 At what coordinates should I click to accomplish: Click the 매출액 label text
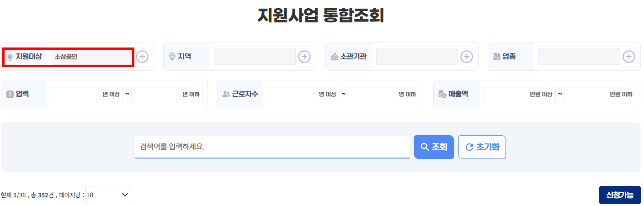458,94
